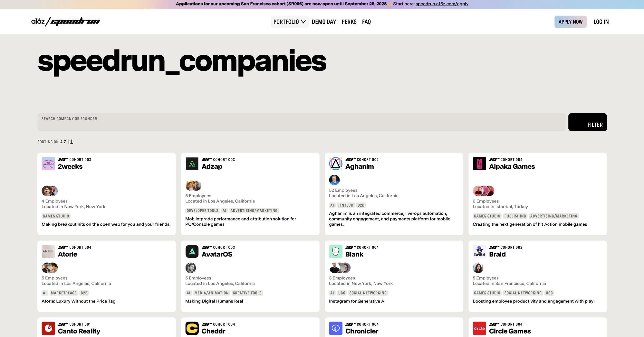Click the Apply Now button
Image resolution: width=644 pixels, height=337 pixels.
coord(570,22)
